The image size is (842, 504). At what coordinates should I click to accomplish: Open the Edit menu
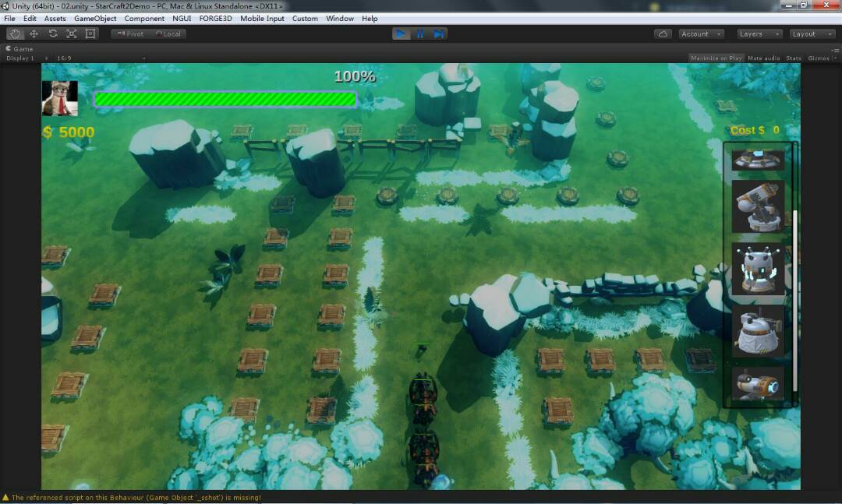pos(30,18)
